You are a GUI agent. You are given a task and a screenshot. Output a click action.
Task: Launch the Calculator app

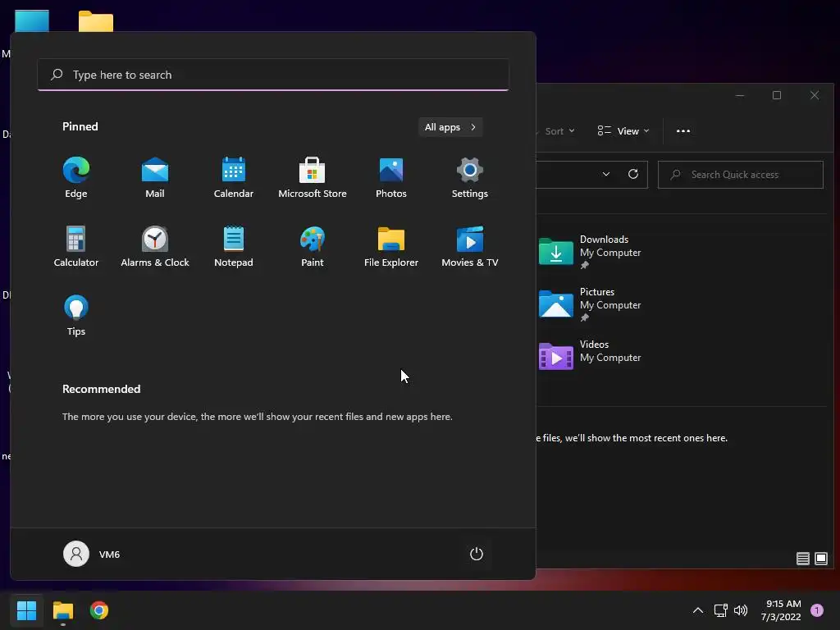[x=76, y=247]
